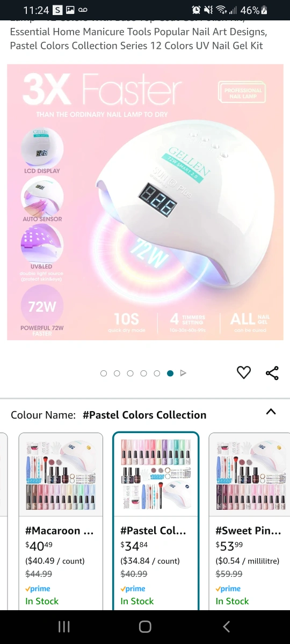Choose the #Macaroon colour option card
This screenshot has height=644, width=290.
[x=61, y=521]
